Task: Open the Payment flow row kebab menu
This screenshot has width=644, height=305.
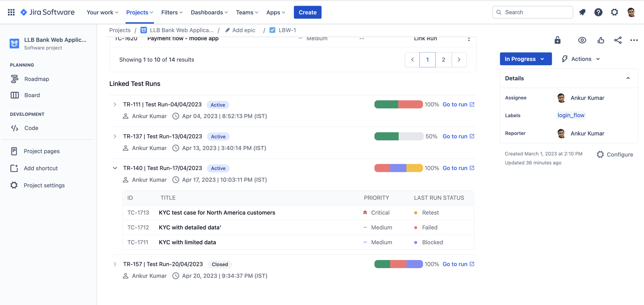Action: tap(469, 39)
